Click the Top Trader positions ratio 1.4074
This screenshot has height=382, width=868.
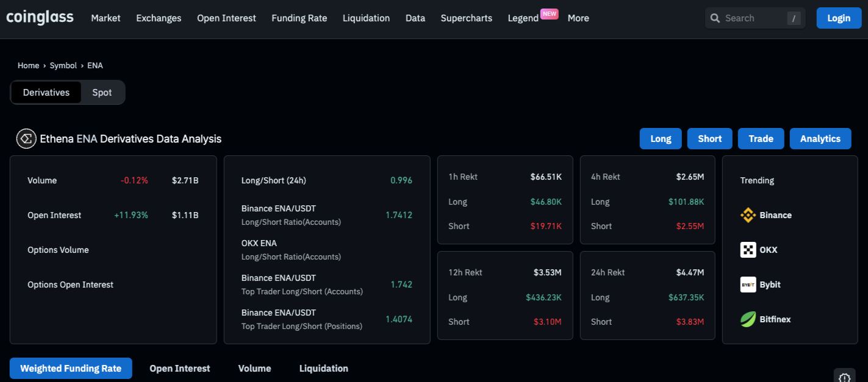pyautogui.click(x=399, y=319)
